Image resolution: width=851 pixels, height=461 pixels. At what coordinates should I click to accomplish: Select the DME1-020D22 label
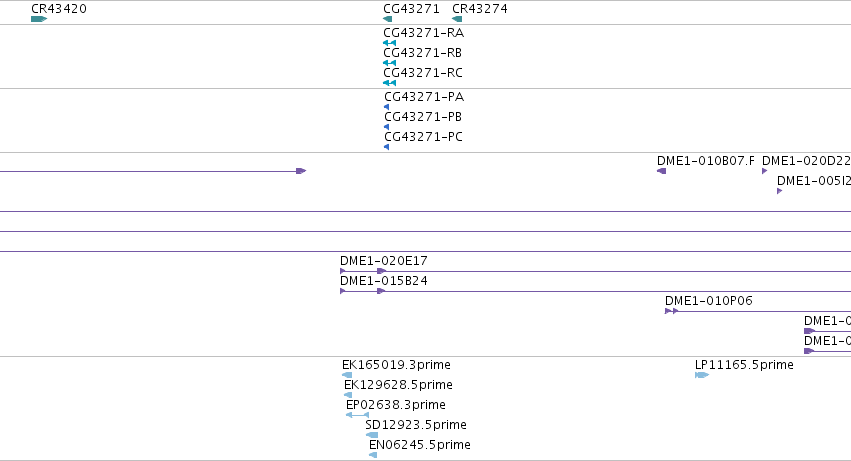tap(806, 161)
